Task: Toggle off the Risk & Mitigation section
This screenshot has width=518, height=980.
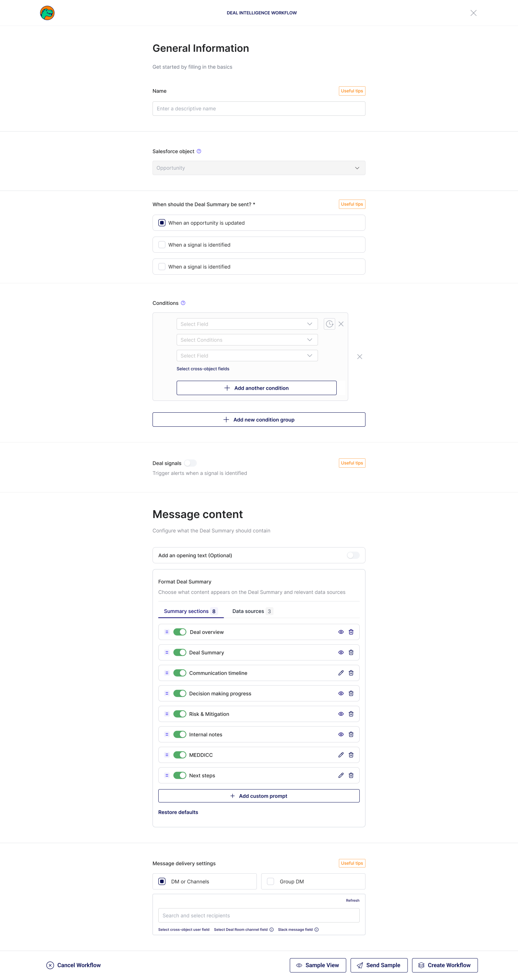Action: (180, 714)
